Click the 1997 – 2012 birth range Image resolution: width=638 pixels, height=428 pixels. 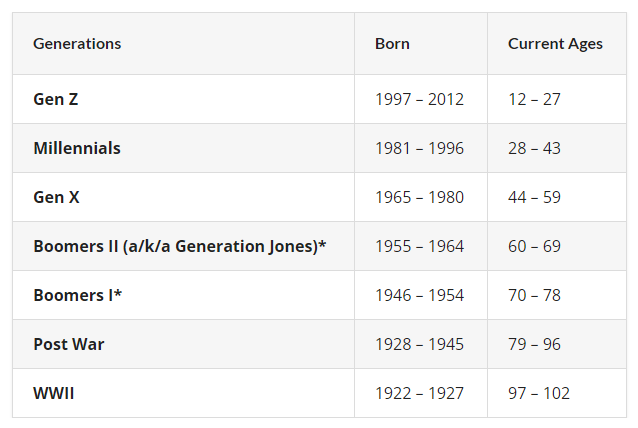pyautogui.click(x=419, y=99)
